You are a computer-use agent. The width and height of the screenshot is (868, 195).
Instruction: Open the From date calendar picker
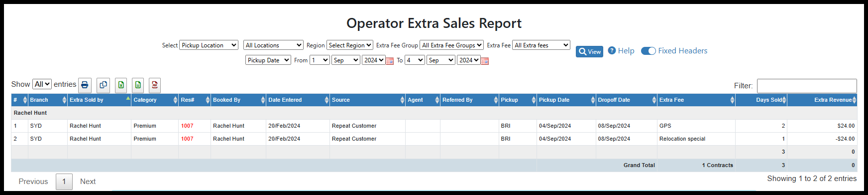390,61
